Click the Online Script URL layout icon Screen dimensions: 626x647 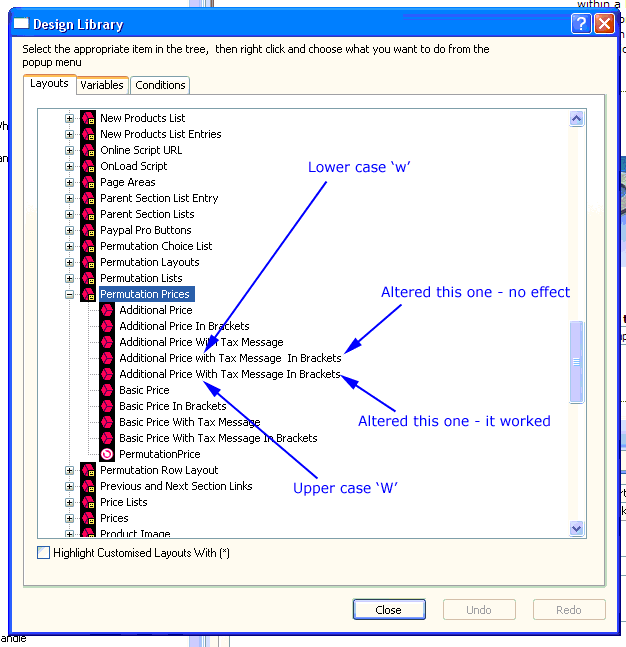(88, 150)
